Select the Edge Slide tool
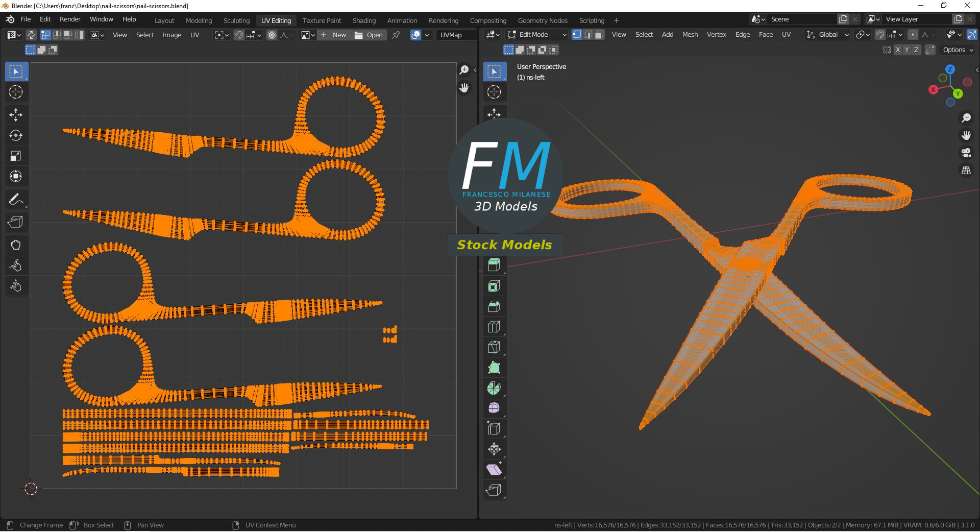This screenshot has width=980, height=532. (x=494, y=429)
